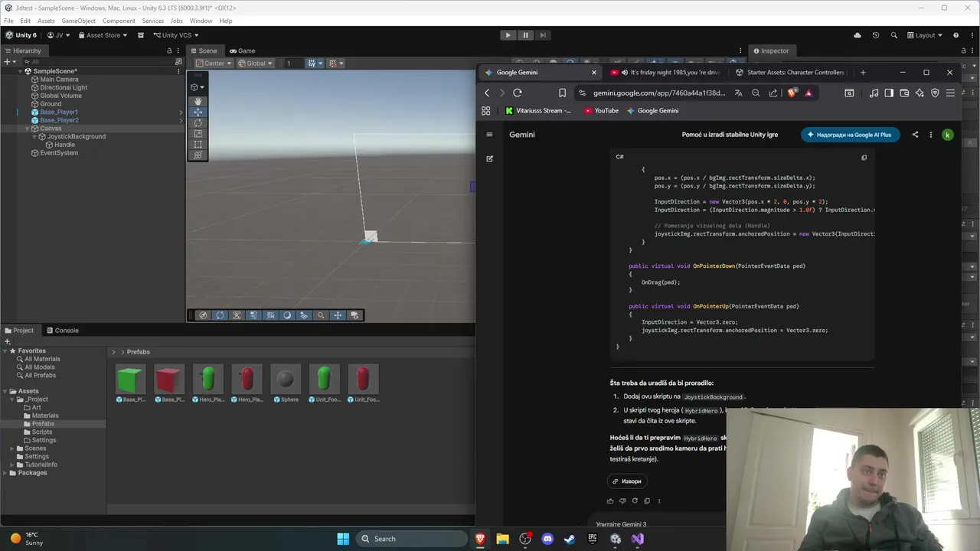Open Windows Start menu

click(343, 539)
